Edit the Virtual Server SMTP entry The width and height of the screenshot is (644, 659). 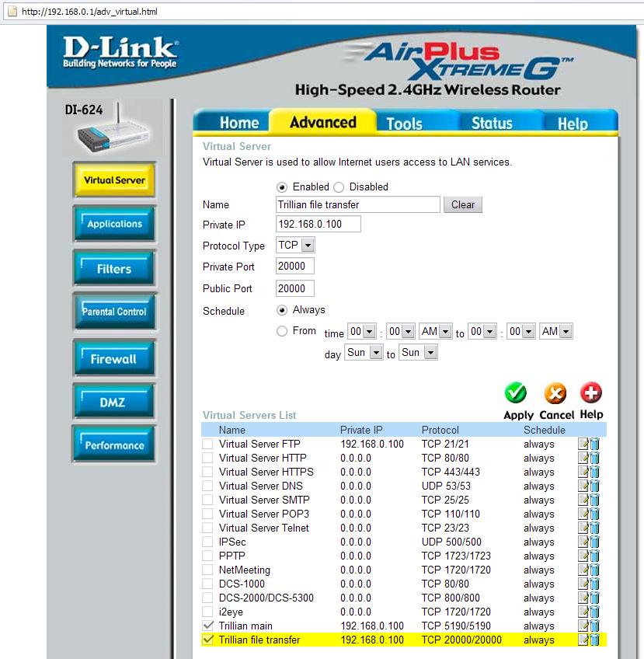click(583, 500)
